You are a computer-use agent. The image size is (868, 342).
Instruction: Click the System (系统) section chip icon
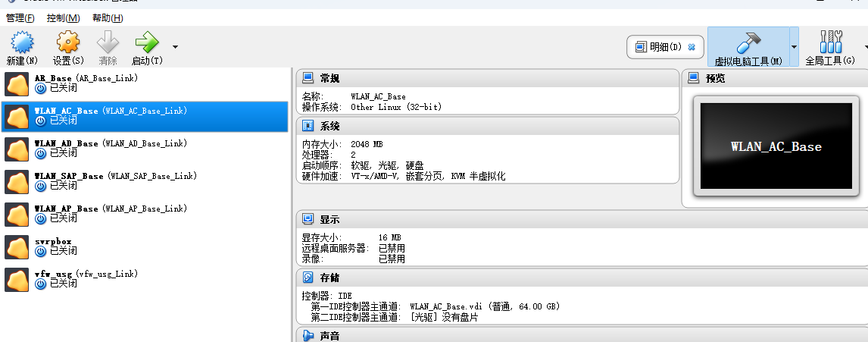tap(308, 126)
